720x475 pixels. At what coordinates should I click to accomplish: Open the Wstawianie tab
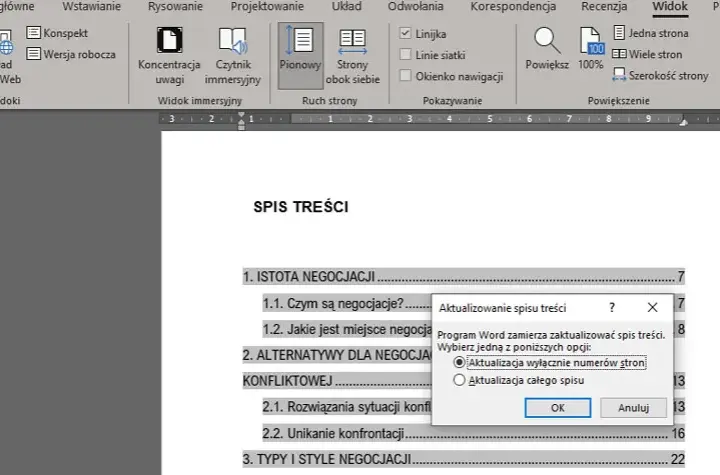tap(91, 6)
